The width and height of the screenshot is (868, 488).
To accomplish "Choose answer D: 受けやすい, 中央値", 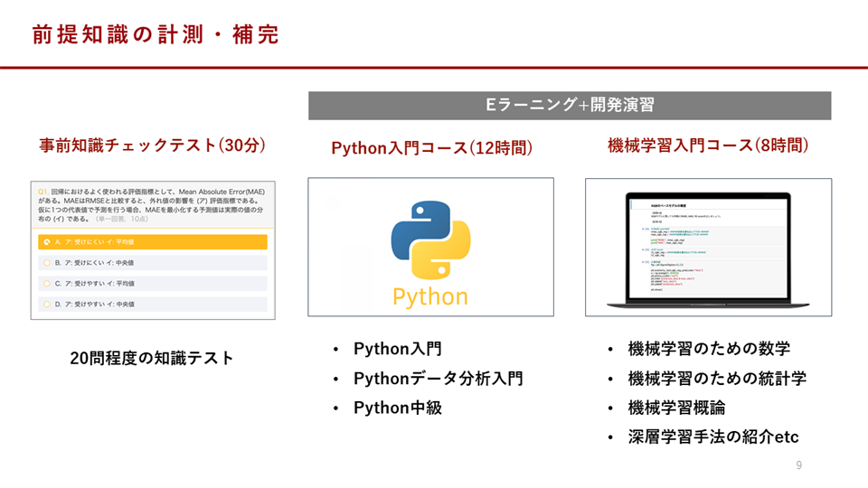I will 153,305.
